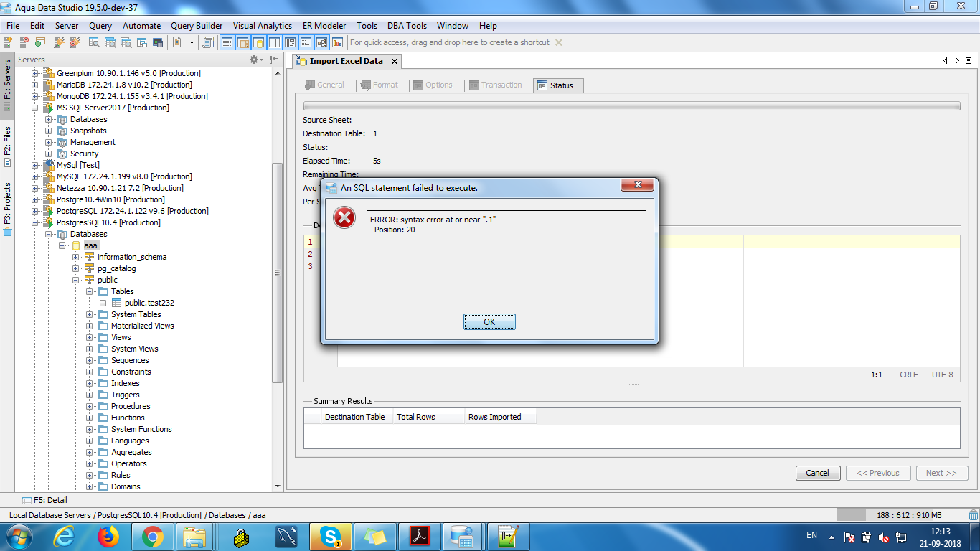The height and width of the screenshot is (551, 980).
Task: Switch to the Transaction tab
Action: click(x=495, y=85)
